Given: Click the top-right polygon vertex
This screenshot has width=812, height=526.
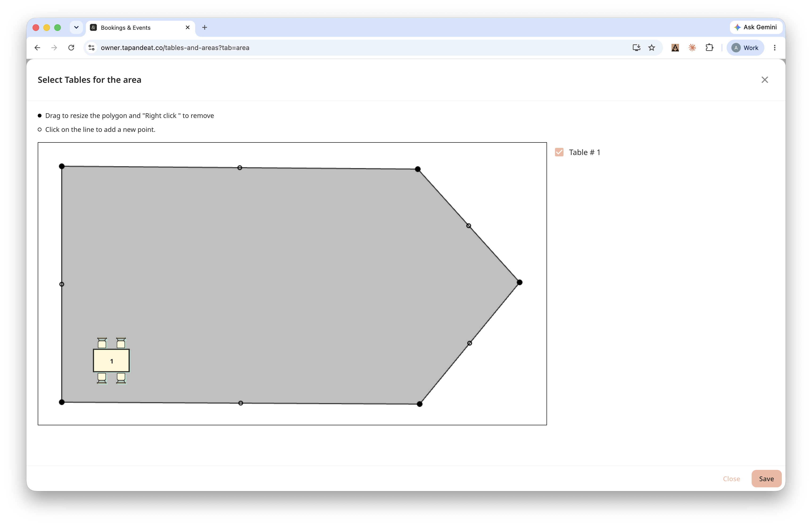Looking at the screenshot, I should click(x=418, y=169).
